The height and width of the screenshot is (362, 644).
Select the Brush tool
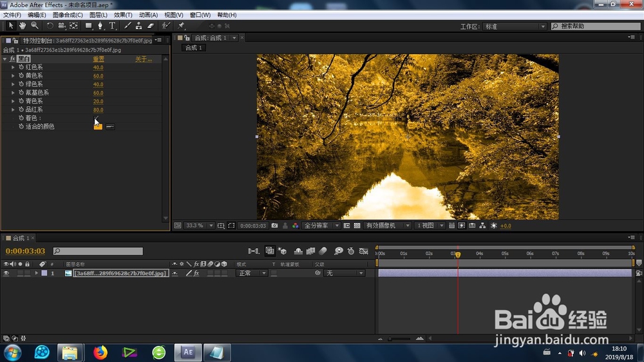(x=128, y=26)
